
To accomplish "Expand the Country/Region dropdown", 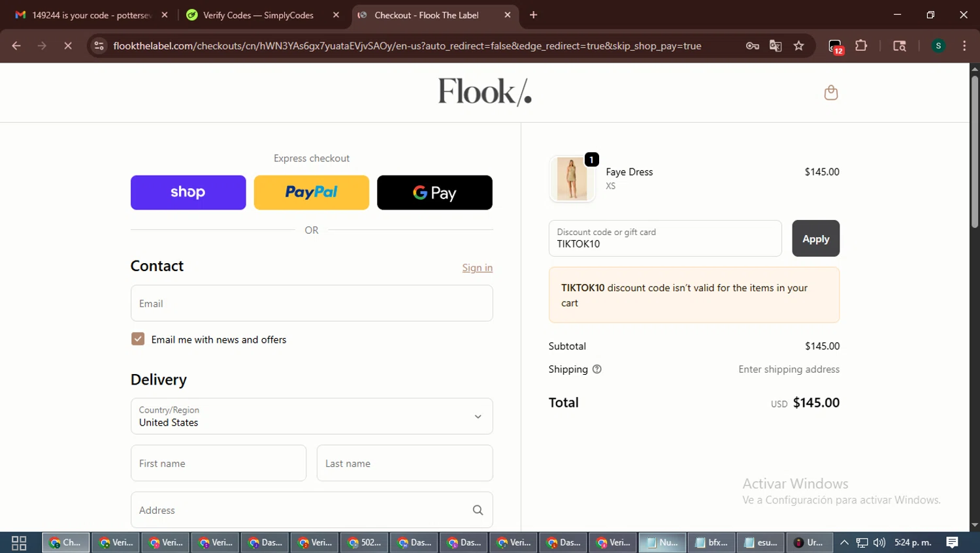I will tap(312, 417).
